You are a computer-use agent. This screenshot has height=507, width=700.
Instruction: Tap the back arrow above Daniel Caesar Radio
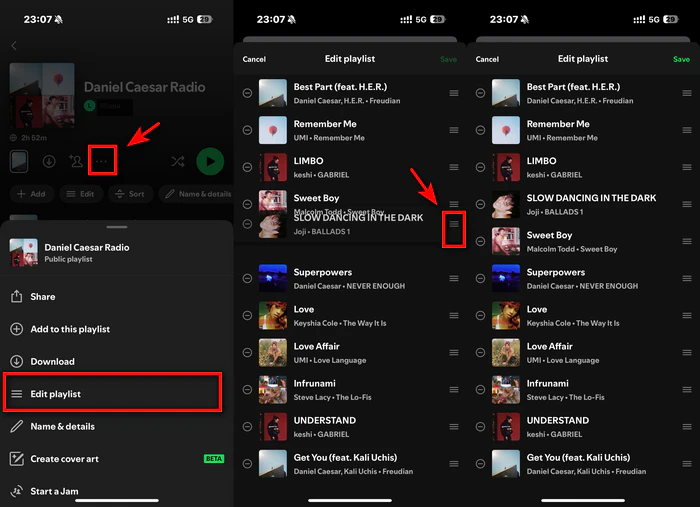[x=14, y=46]
